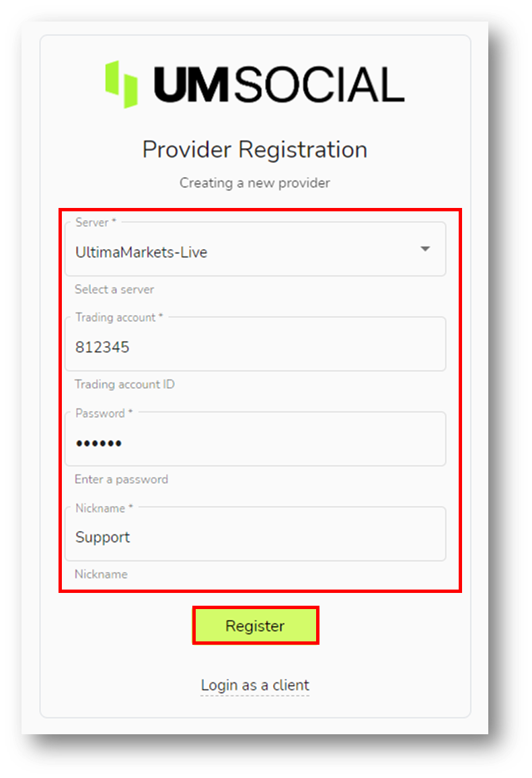Click the 'Enter a password' helper text
The height and width of the screenshot is (778, 532).
[122, 480]
